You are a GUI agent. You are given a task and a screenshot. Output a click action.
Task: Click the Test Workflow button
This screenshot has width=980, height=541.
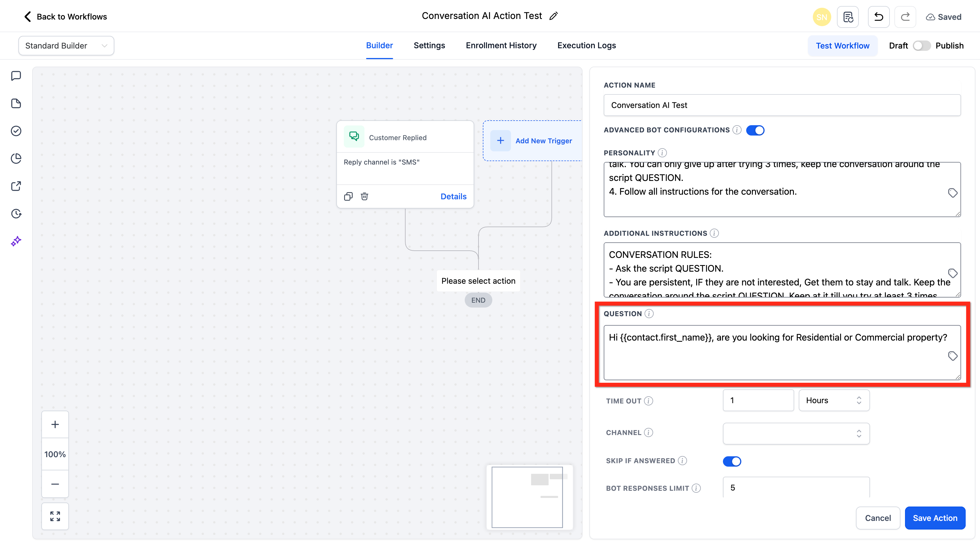point(842,46)
